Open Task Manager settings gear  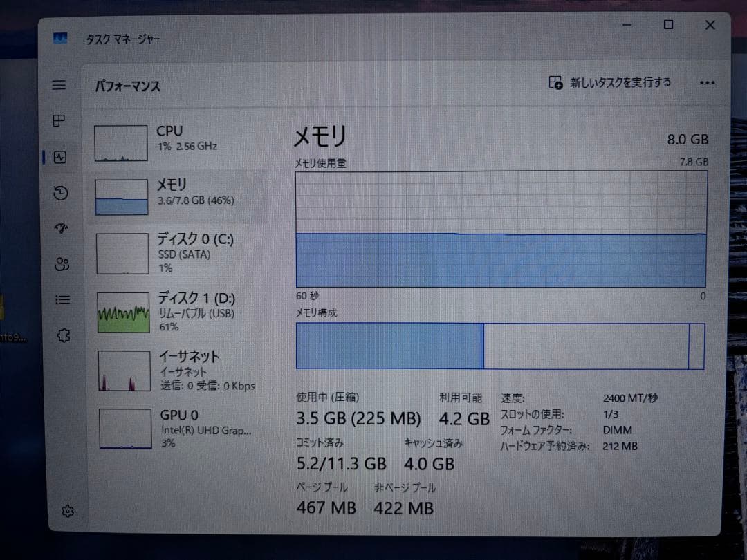click(67, 511)
